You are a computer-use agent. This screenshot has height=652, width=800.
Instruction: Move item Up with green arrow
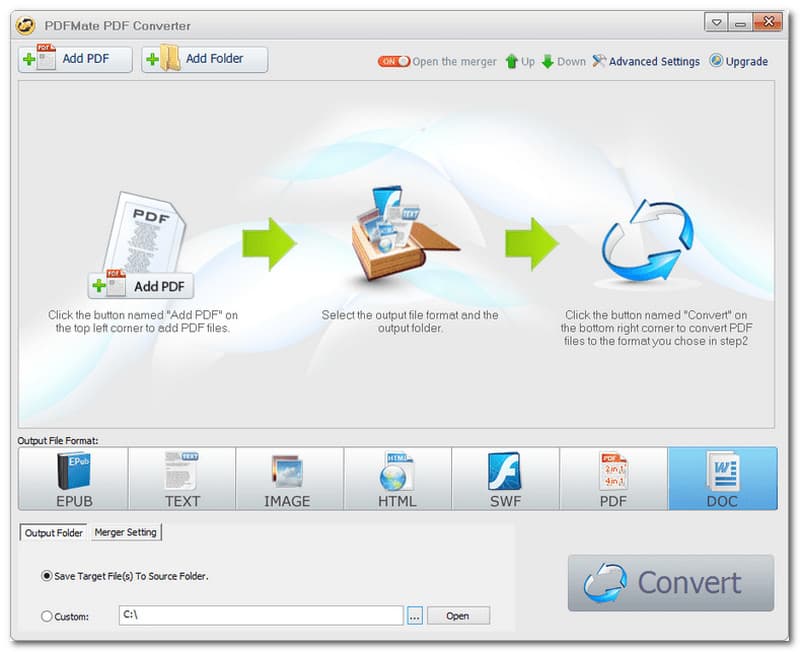coord(520,62)
